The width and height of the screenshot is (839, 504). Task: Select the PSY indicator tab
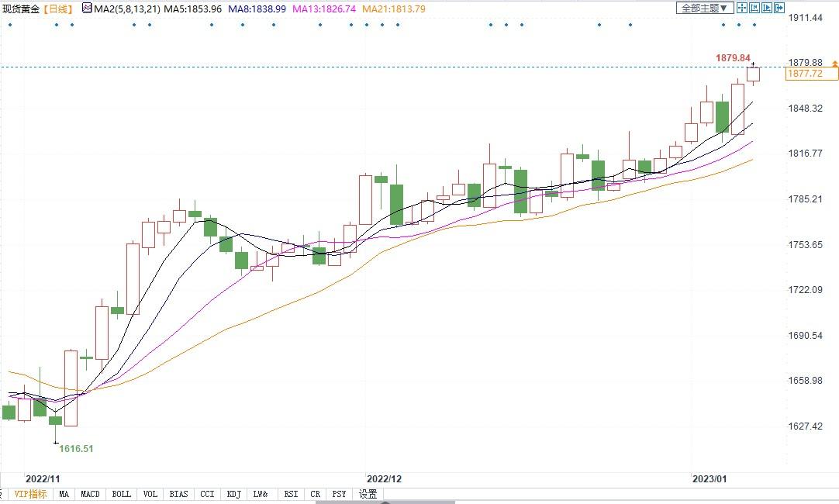[339, 494]
